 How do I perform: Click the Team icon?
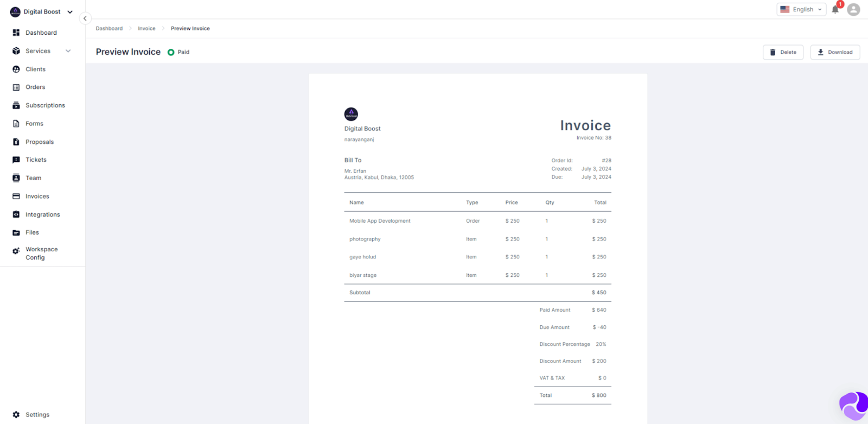point(16,178)
